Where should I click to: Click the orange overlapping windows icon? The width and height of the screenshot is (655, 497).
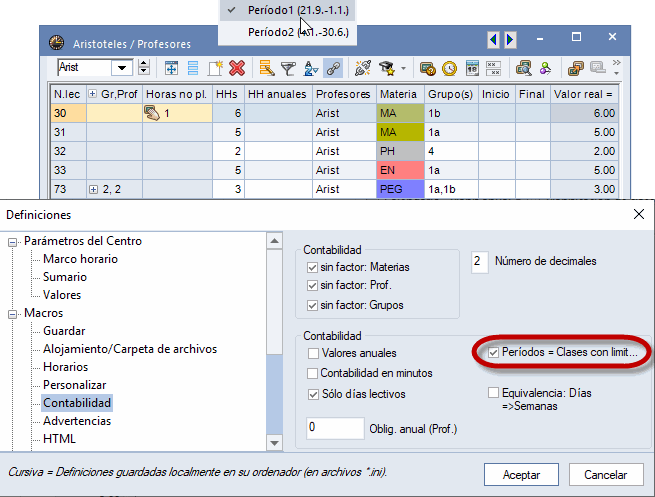(x=576, y=68)
